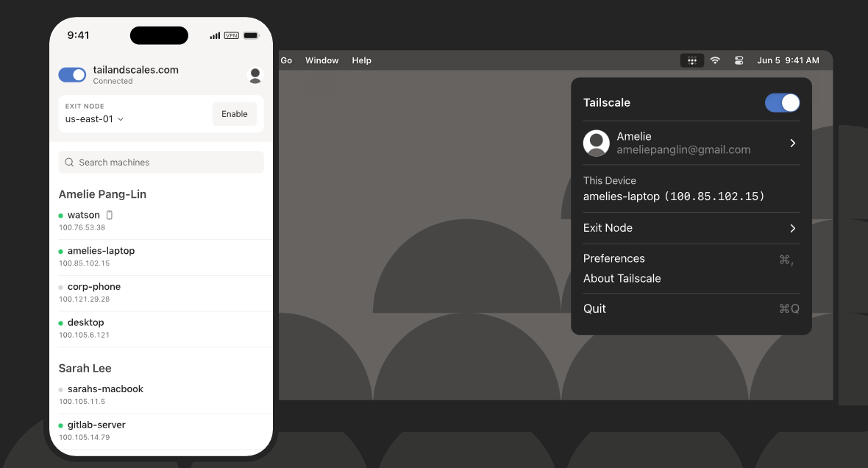Tap the Sarah Lee section heading
Screen dimensions: 868x468
[x=85, y=369]
